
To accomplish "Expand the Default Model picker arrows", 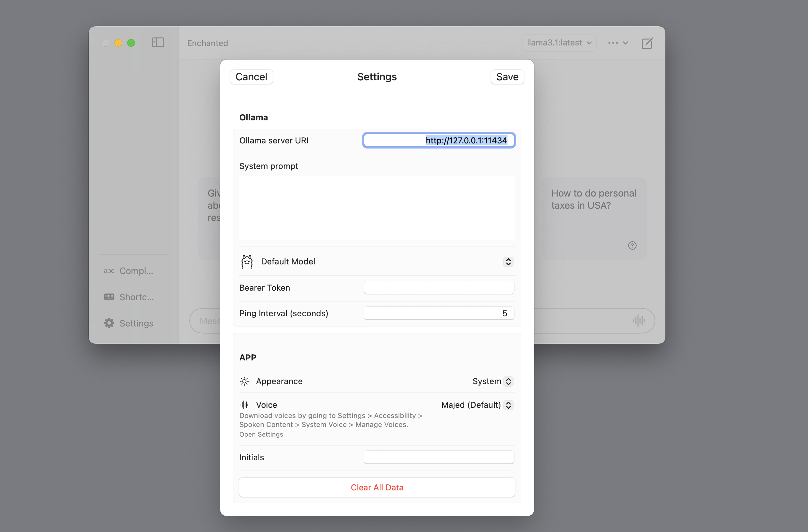I will click(x=508, y=262).
